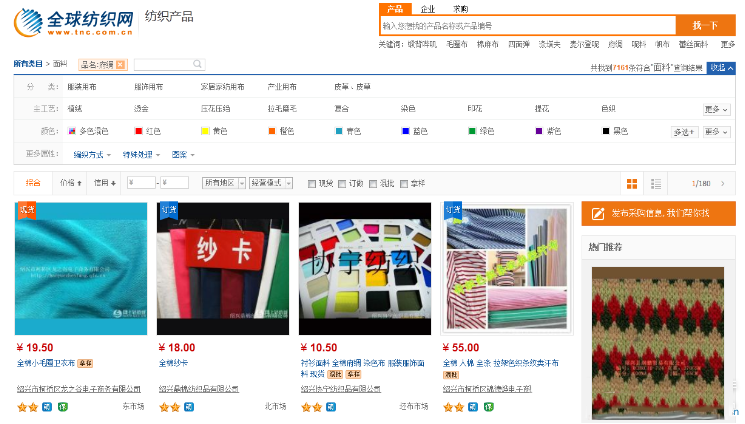This screenshot has width=745, height=424.
Task: Click the magnifier icon in the category search box
Action: [x=197, y=64]
